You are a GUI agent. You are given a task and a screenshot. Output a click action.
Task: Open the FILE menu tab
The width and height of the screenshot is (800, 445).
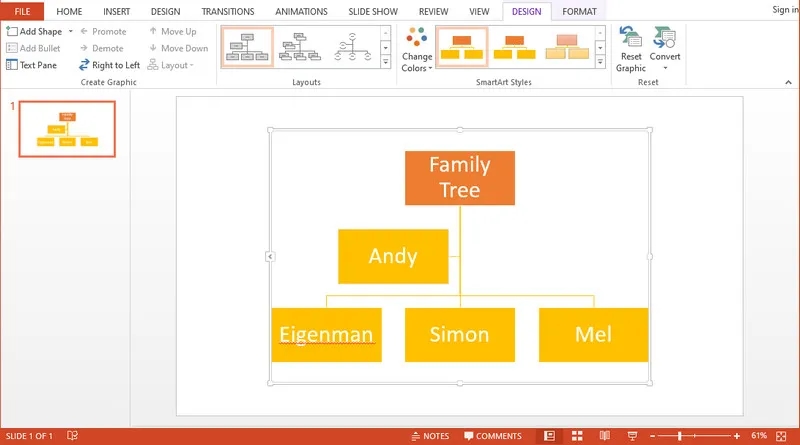pos(22,11)
